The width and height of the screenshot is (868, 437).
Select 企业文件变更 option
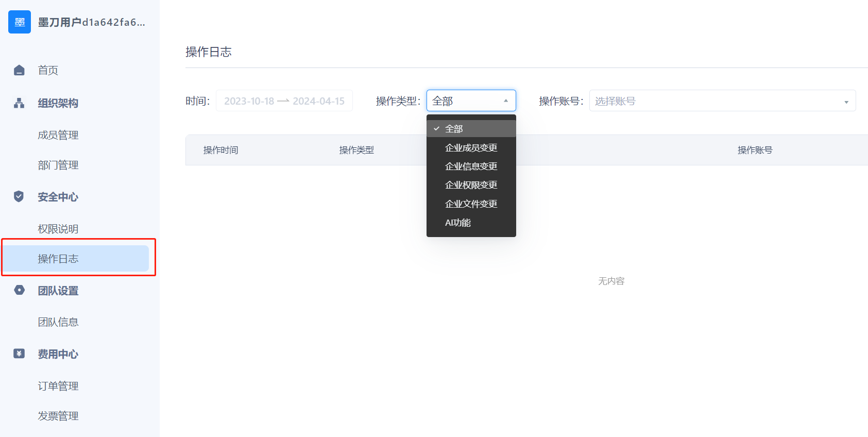pyautogui.click(x=471, y=204)
